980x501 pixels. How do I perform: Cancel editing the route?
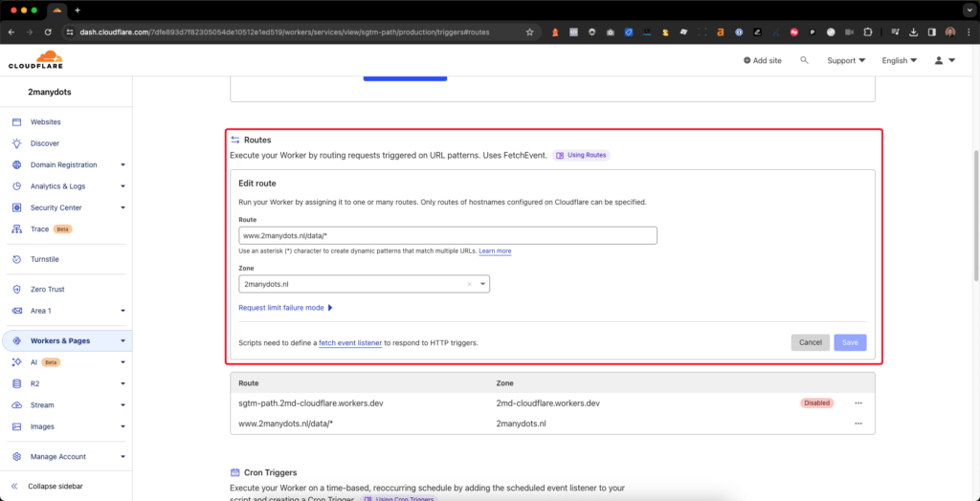[x=810, y=342]
